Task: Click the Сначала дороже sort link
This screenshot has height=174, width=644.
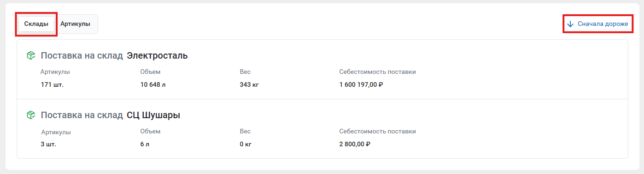Action: pos(603,24)
